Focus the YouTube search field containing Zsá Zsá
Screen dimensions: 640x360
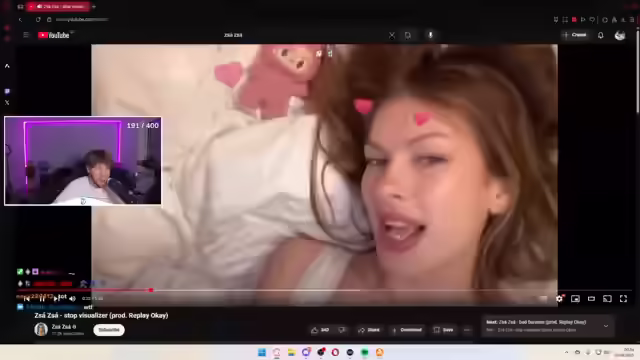[x=302, y=35]
